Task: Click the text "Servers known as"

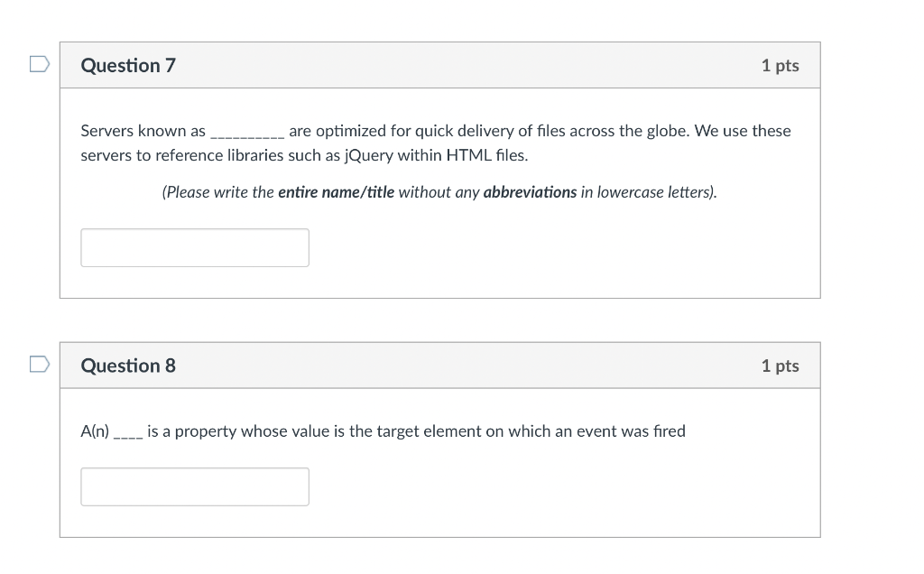Action: [143, 131]
